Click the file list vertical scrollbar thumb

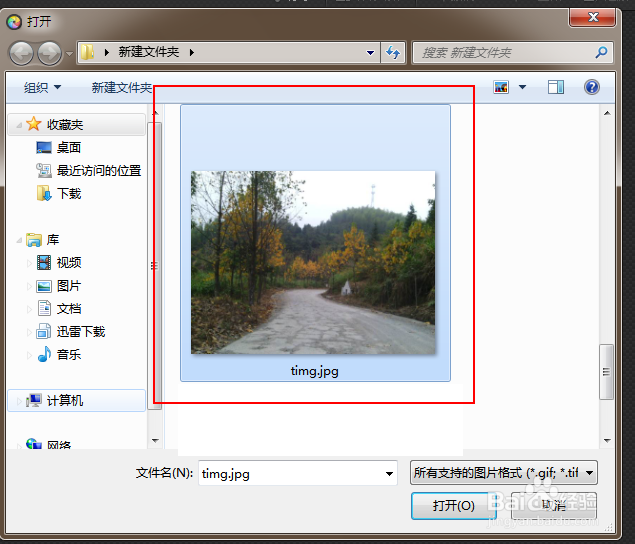point(606,372)
